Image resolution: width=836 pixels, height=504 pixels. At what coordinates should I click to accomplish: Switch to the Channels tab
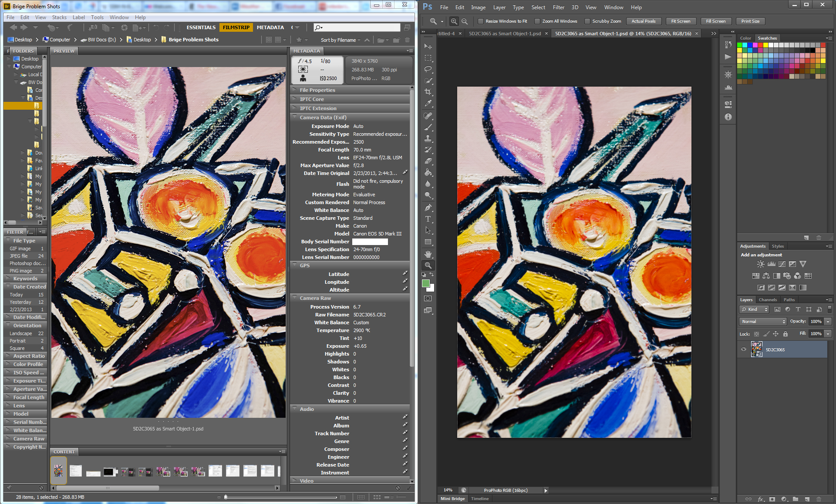(x=767, y=300)
